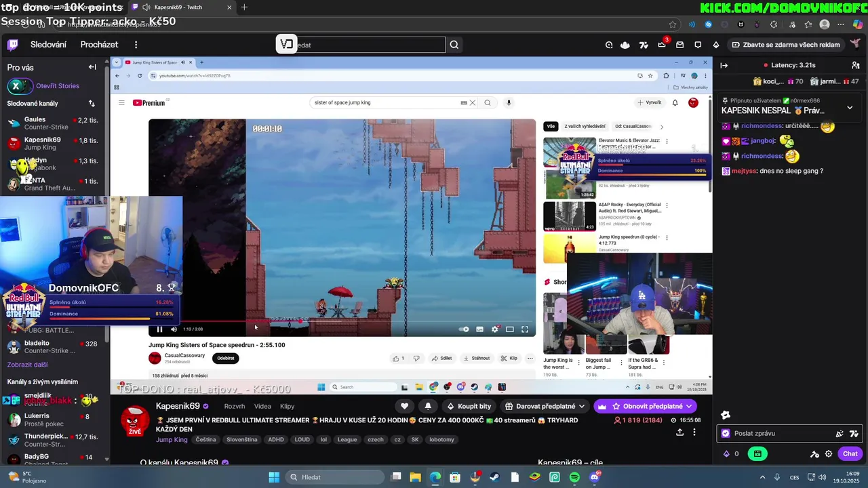This screenshot has width=868, height=488.
Task: Toggle YouTube subtitles button in player
Action: pyautogui.click(x=479, y=329)
